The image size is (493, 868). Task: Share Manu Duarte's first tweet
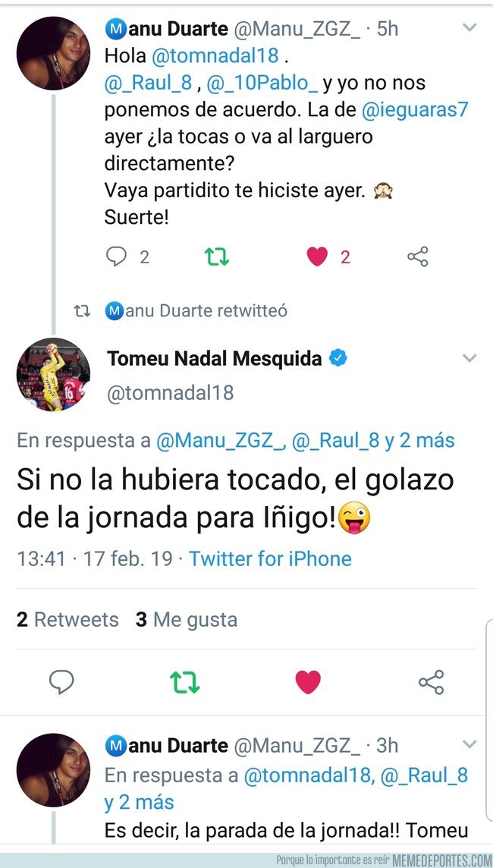418,257
